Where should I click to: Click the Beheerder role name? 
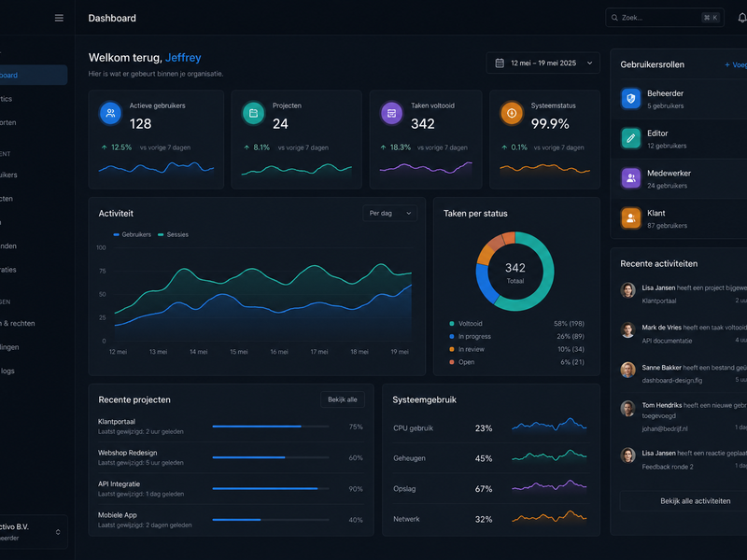[x=665, y=94]
